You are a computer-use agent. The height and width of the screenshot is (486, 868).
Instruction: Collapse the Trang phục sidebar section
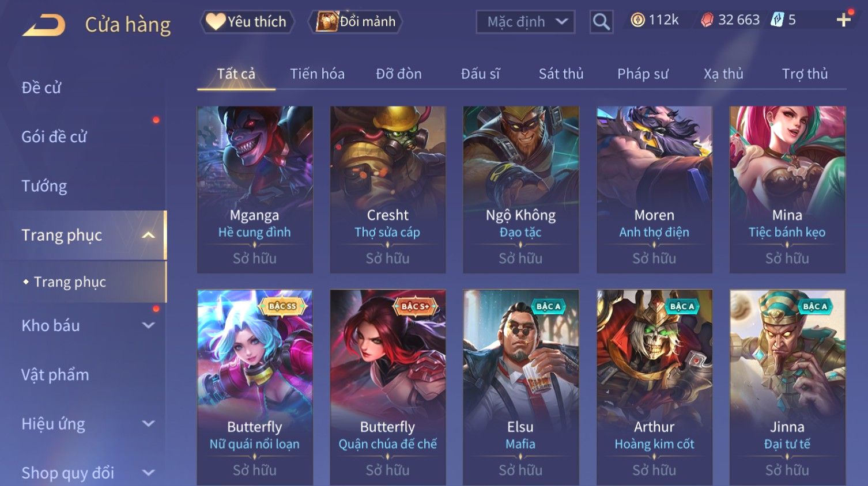(148, 235)
